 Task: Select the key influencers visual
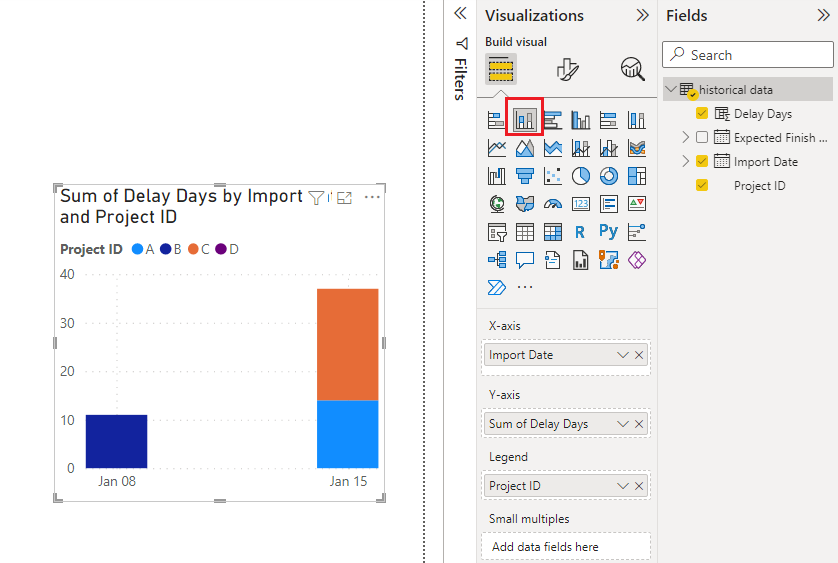[x=637, y=232]
